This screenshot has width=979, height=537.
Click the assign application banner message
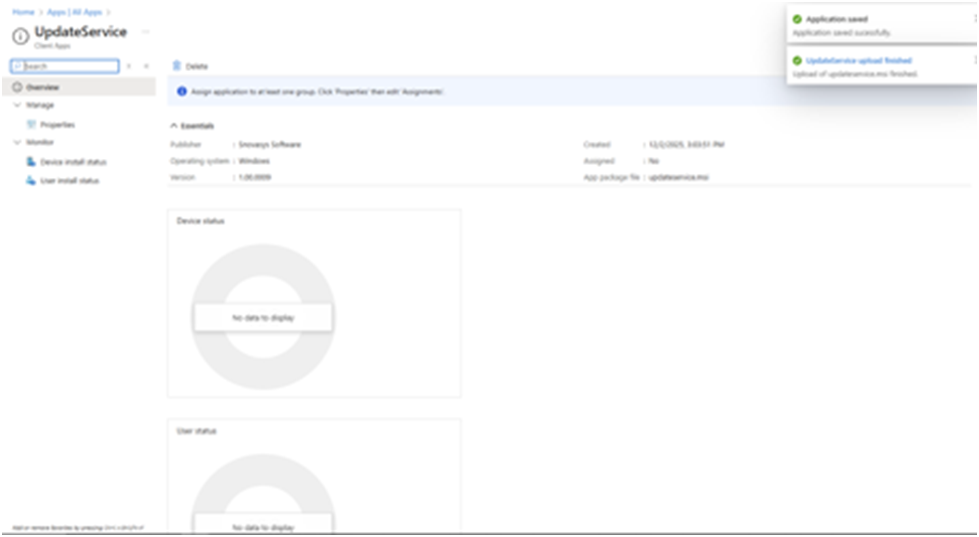(x=317, y=92)
